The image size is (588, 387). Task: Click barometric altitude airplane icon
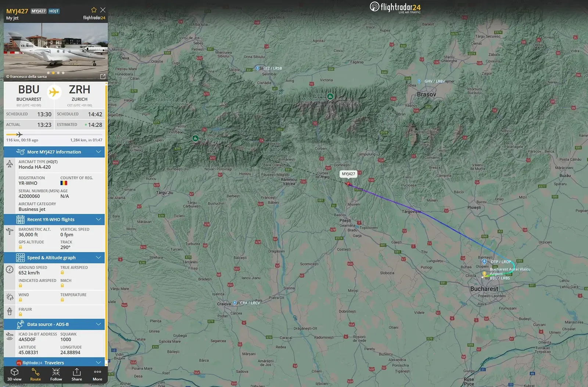click(10, 231)
